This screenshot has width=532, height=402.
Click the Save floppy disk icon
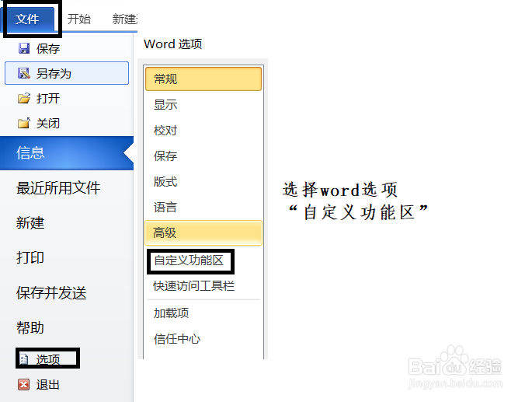click(x=24, y=48)
